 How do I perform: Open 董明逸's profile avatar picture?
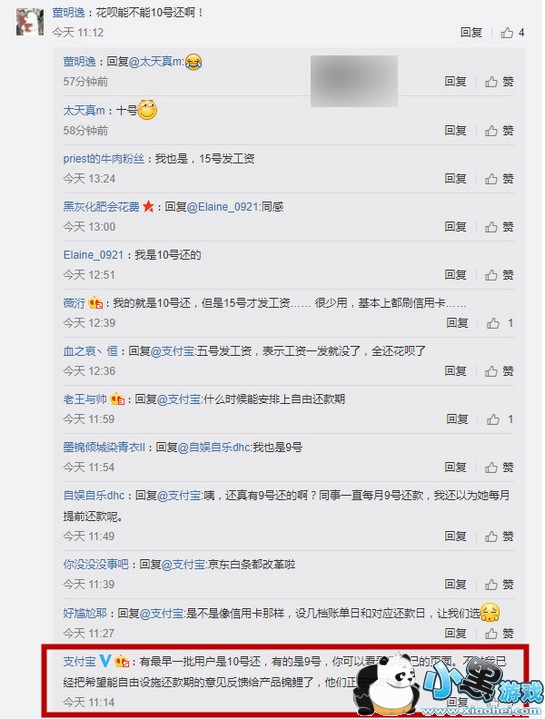(x=30, y=22)
